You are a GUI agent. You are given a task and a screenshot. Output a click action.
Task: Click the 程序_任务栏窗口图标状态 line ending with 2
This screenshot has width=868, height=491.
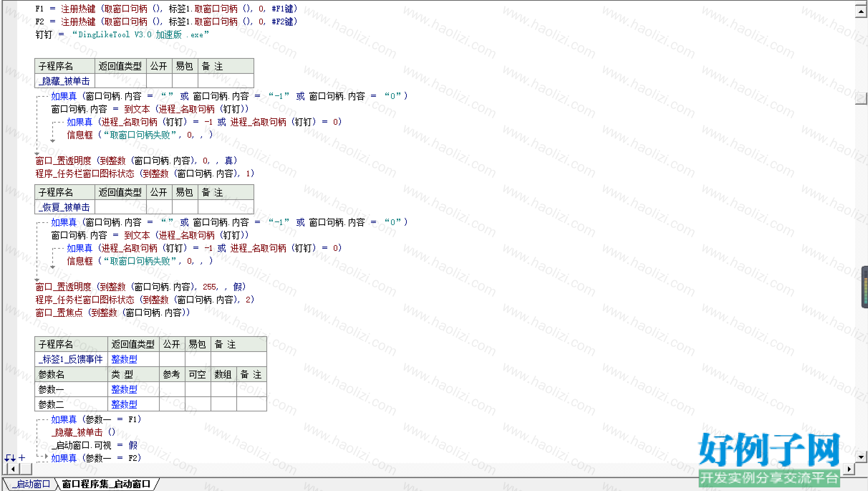145,300
